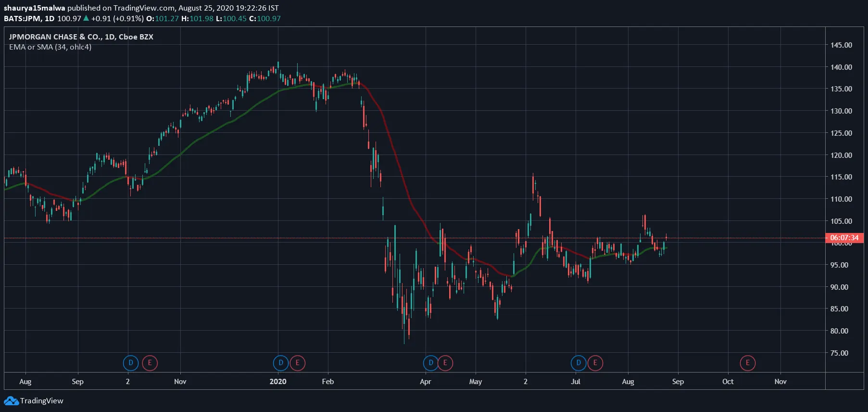The width and height of the screenshot is (868, 412).
Task: Click the red countdown label 06:07:34
Action: tap(844, 238)
